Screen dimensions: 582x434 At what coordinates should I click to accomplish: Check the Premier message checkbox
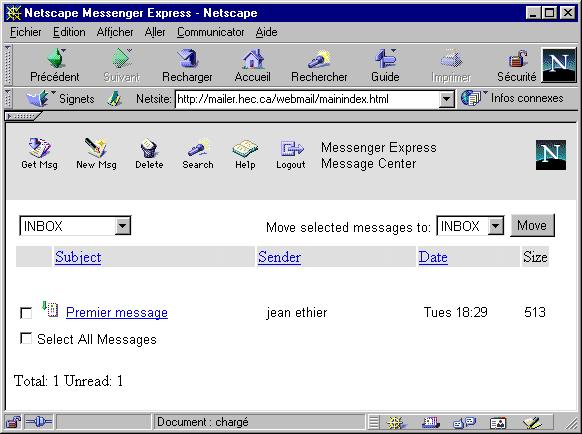(x=26, y=313)
